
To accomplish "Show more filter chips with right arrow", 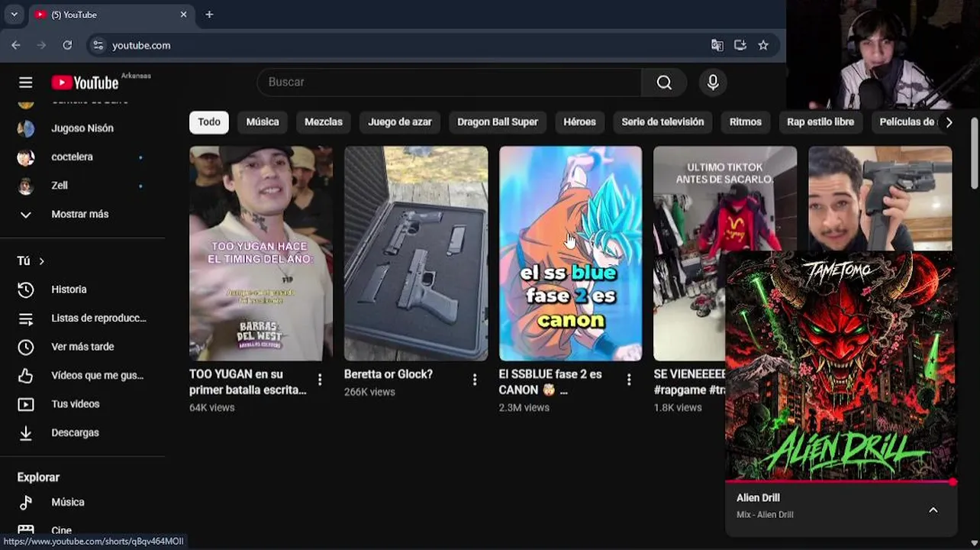I will tap(949, 122).
